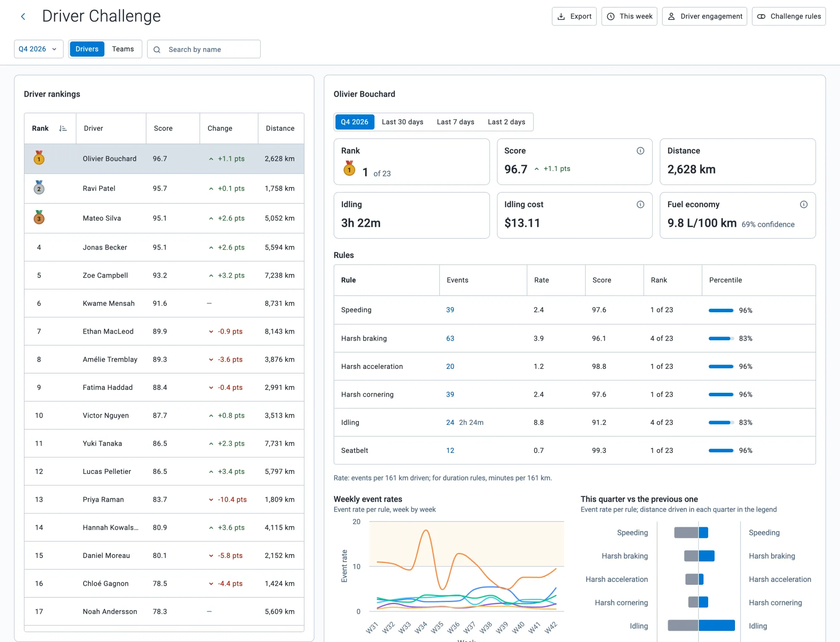
Task: Select the Last 2 days tab
Action: (507, 122)
